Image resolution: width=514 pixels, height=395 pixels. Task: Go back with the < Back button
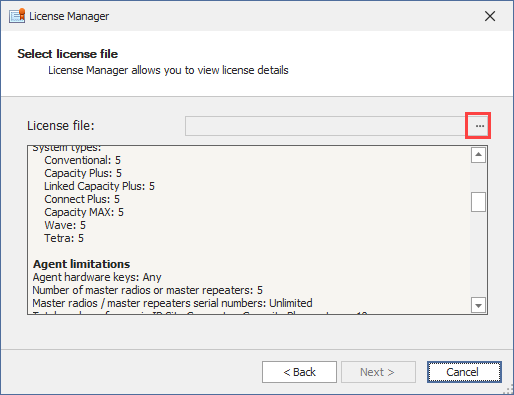(x=299, y=372)
